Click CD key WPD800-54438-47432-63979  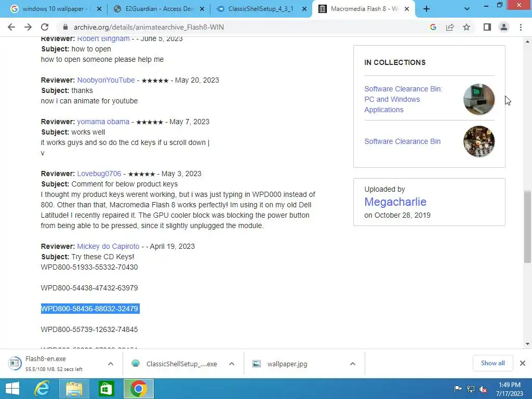[x=89, y=288]
